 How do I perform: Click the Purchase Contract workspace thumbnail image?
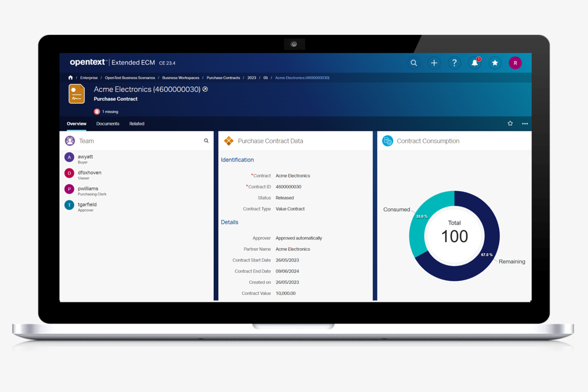(76, 94)
